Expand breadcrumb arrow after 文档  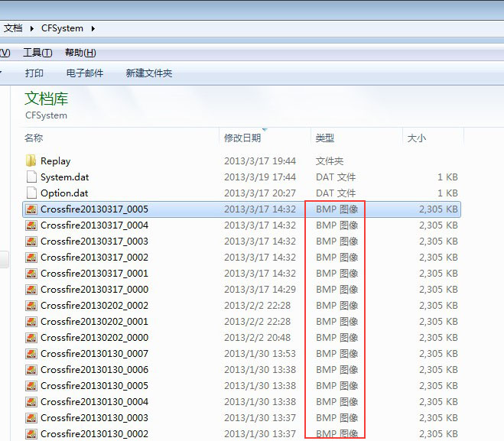tap(32, 28)
